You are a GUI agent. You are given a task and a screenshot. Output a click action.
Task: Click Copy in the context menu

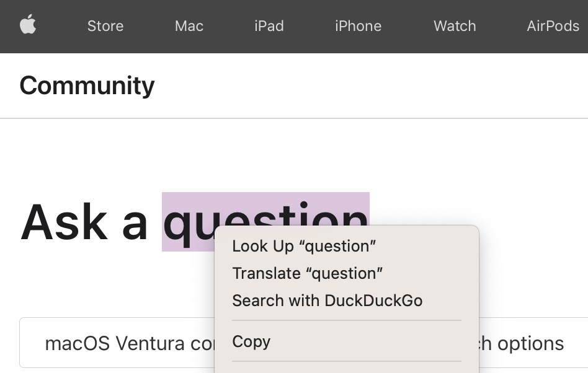coord(251,341)
